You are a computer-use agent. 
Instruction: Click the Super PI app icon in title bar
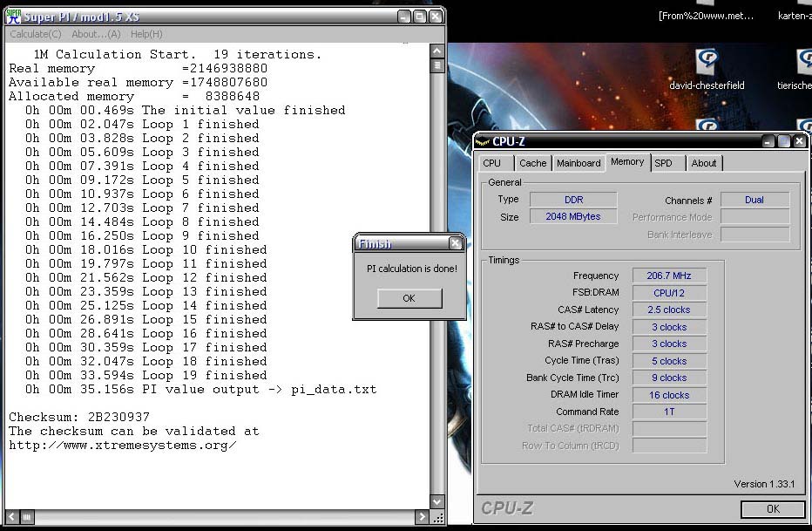[x=13, y=16]
